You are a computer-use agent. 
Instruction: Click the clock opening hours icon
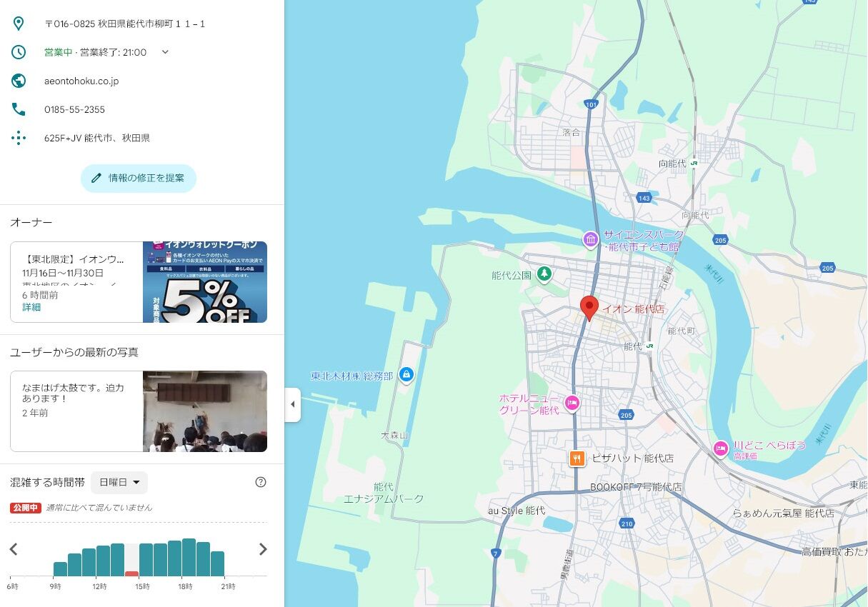[19, 52]
